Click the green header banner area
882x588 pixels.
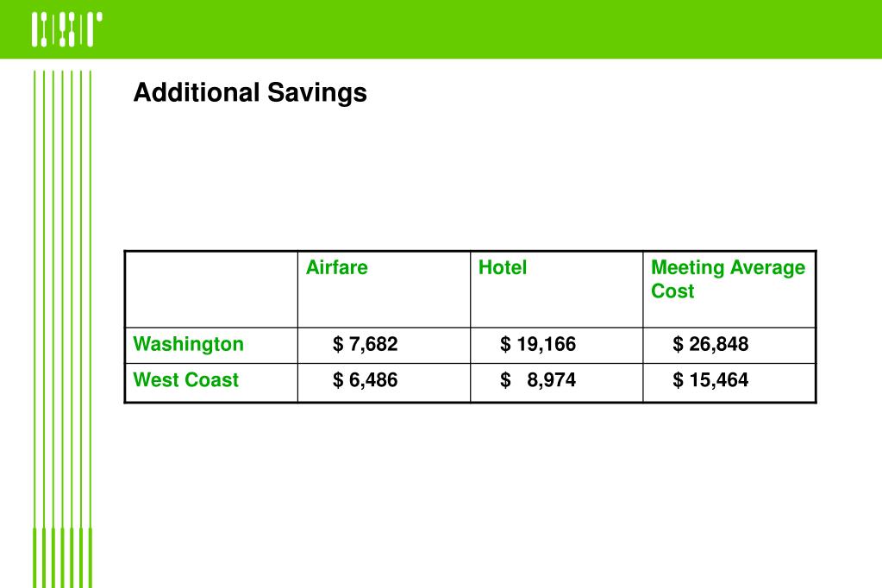pyautogui.click(x=441, y=29)
